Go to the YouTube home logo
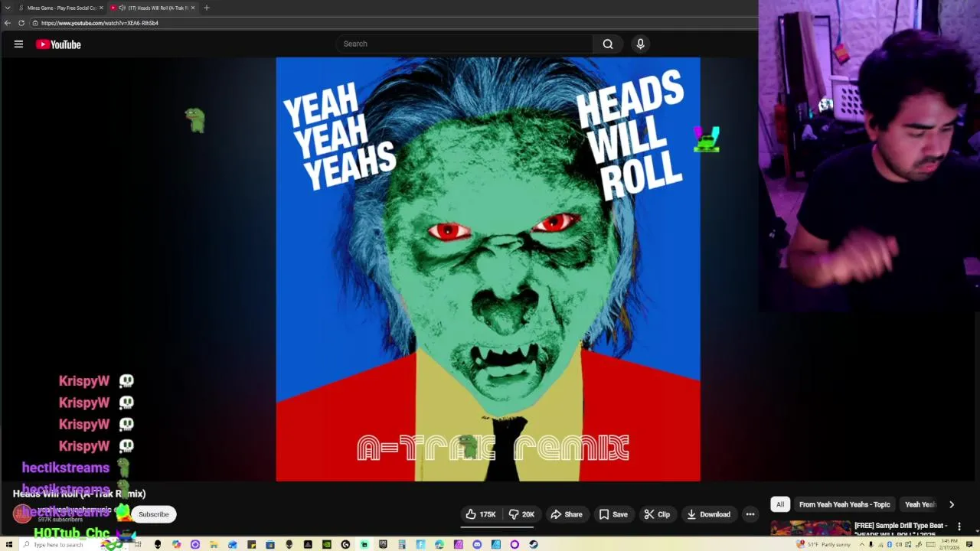The image size is (980, 551). (x=58, y=44)
